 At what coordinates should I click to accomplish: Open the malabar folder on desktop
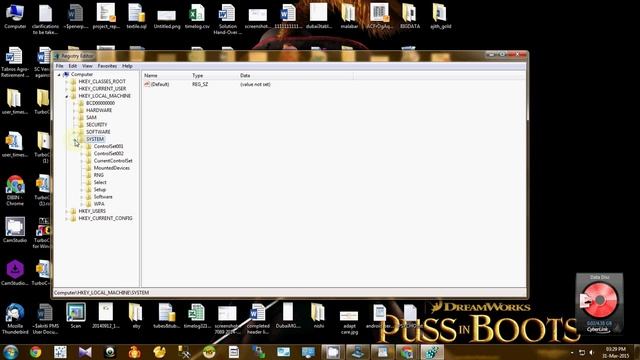tap(349, 15)
